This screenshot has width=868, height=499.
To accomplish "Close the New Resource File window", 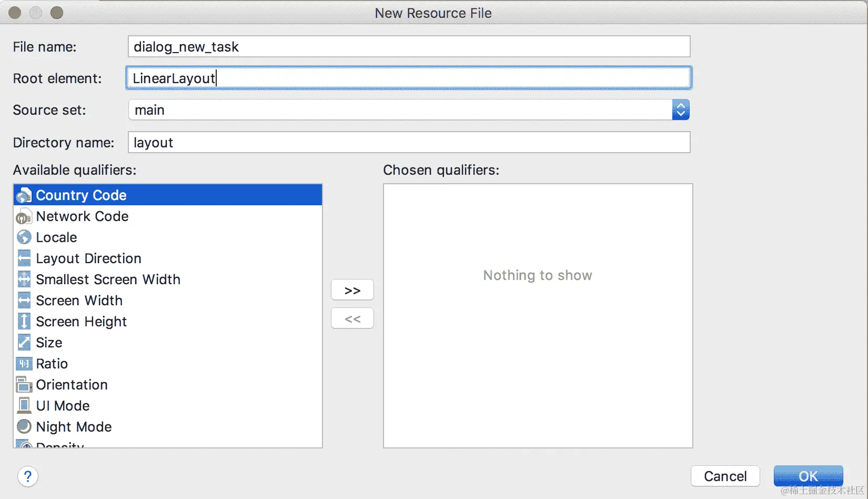I will pyautogui.click(x=15, y=13).
